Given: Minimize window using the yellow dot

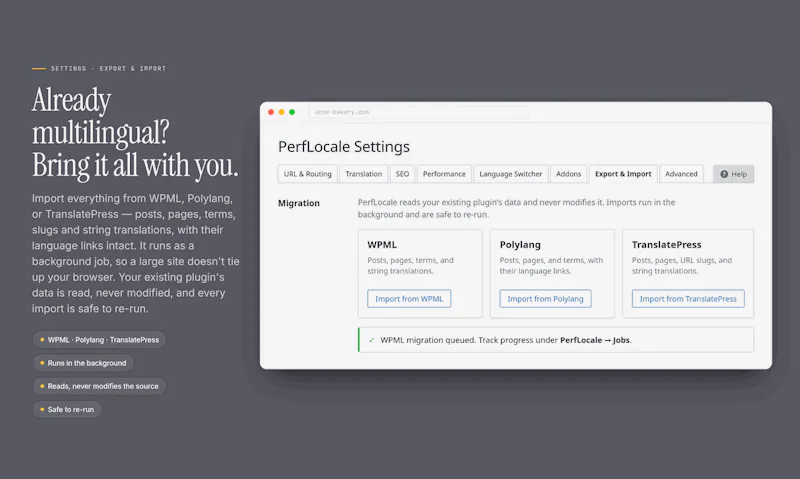Looking at the screenshot, I should coord(281,112).
